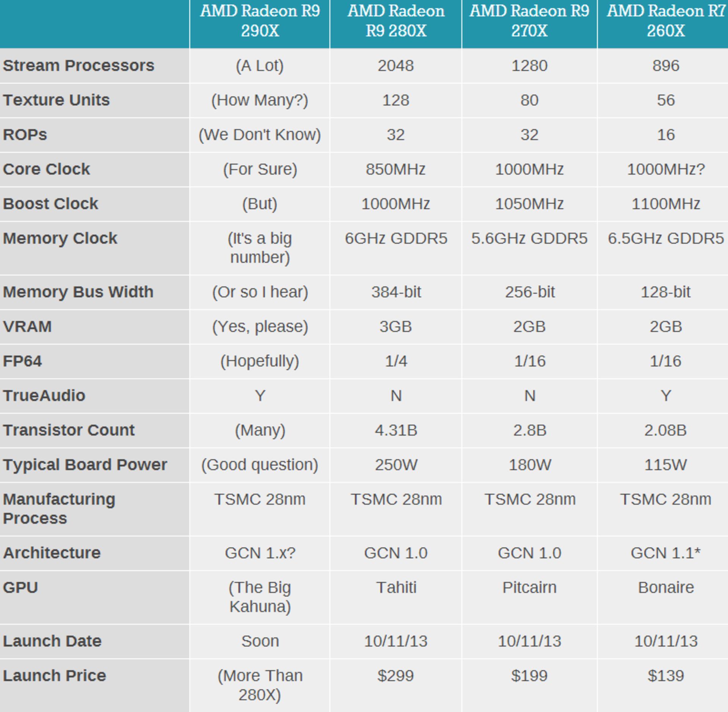Select the 2048 stream processors cell
The image size is (728, 712).
tap(395, 66)
